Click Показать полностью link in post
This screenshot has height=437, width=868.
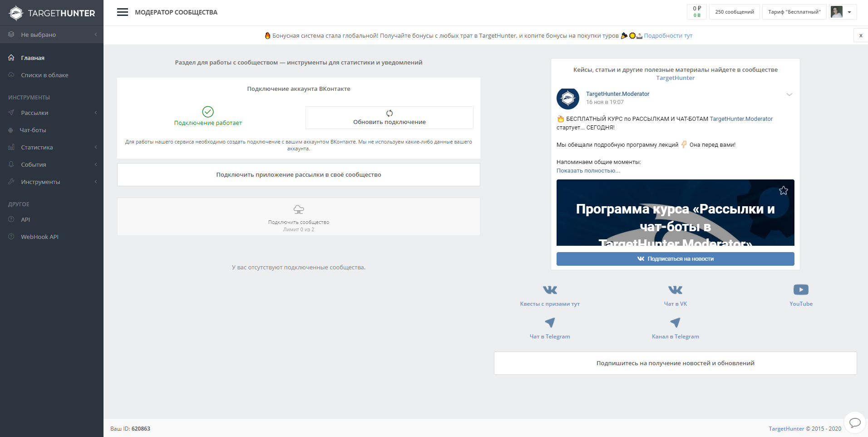(588, 171)
